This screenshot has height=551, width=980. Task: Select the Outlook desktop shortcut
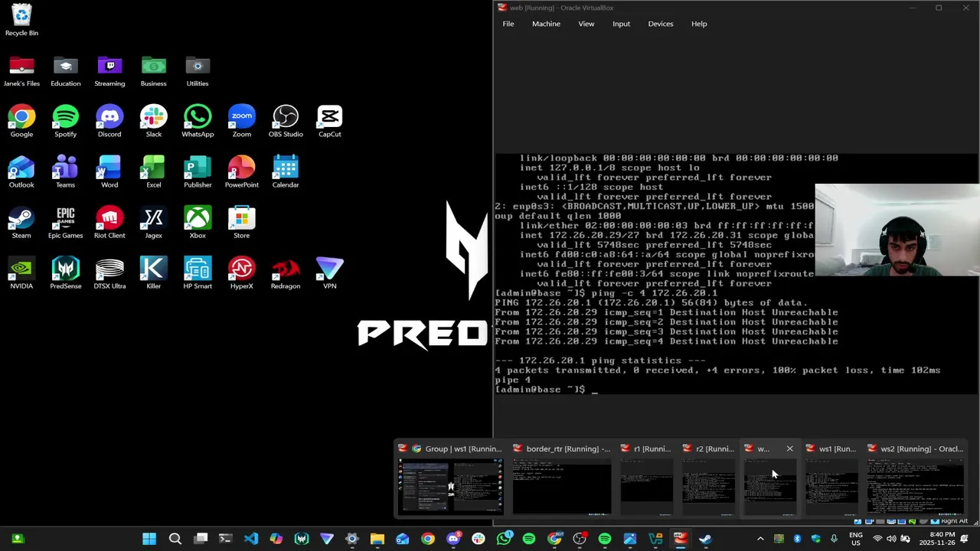[x=21, y=172]
